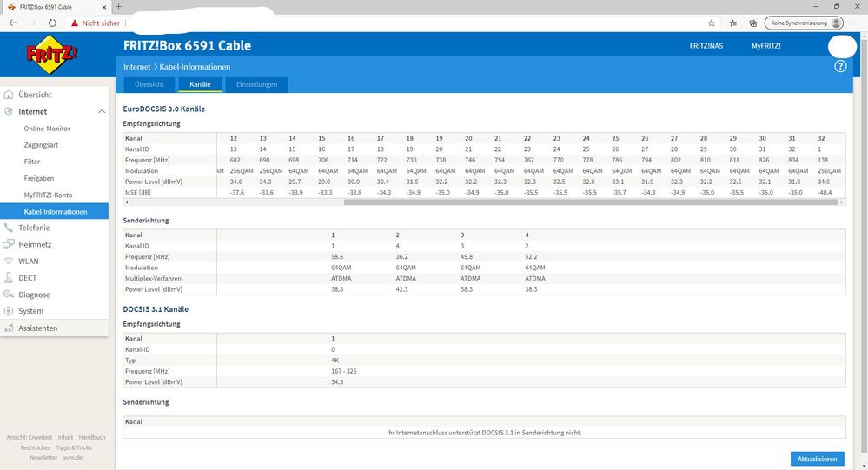
Task: Click the browser back arrow
Action: pyautogui.click(x=13, y=23)
